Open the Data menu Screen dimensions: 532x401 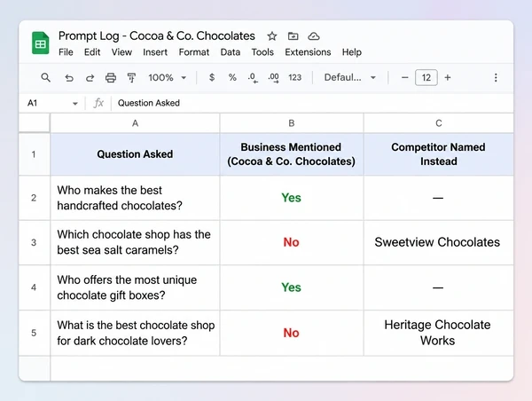tap(230, 52)
